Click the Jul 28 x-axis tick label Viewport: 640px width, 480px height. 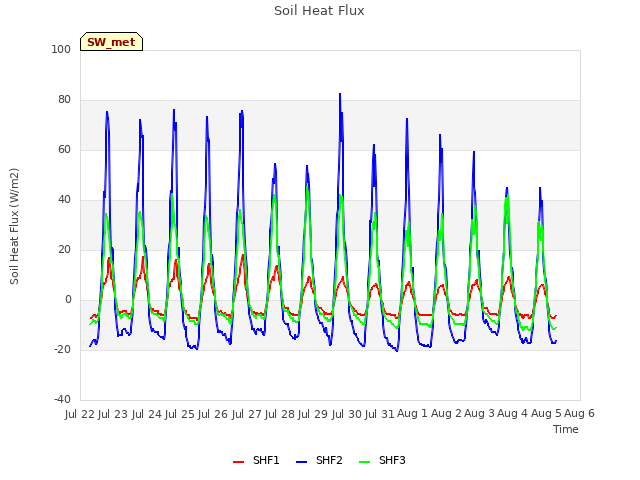tap(280, 414)
